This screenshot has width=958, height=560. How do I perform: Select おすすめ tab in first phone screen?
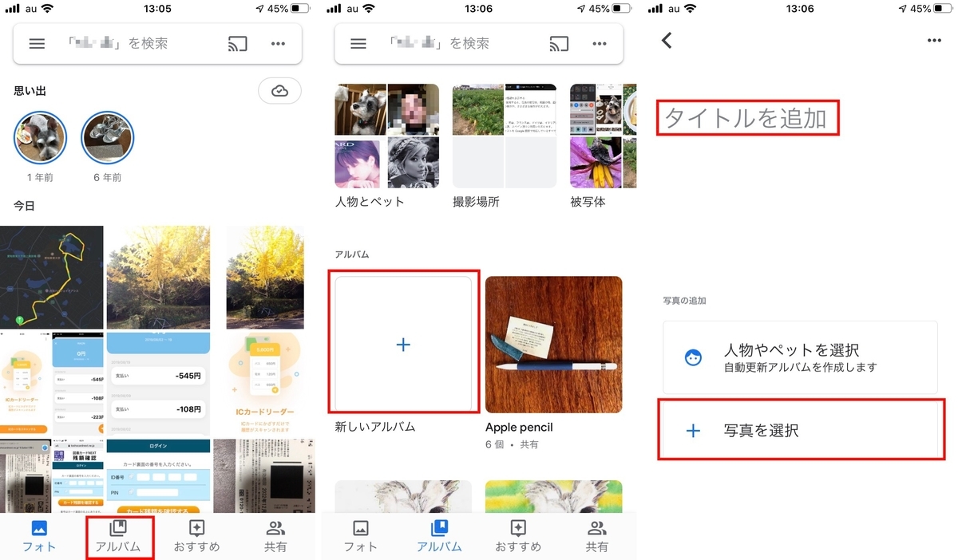coord(196,536)
